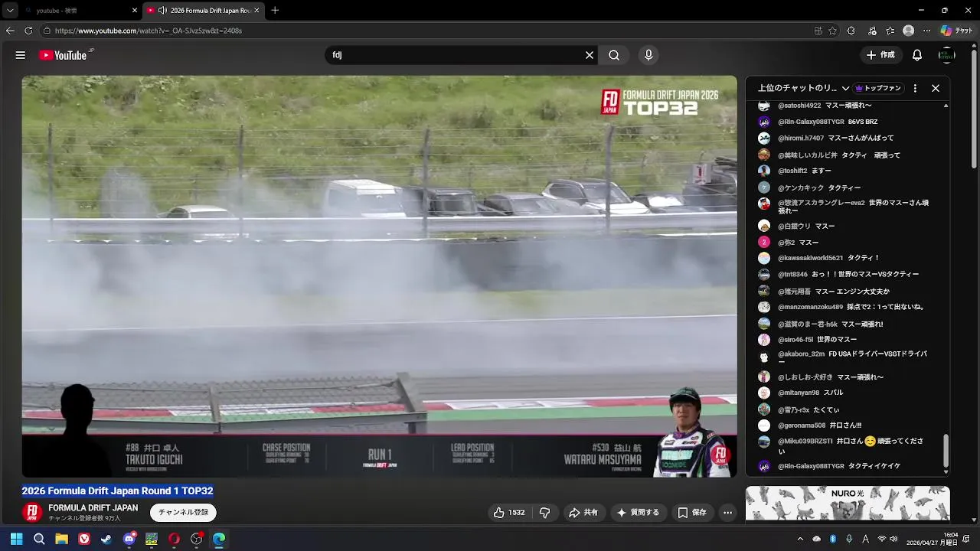The height and width of the screenshot is (551, 980).
Task: Open the FD Japan channel avatar
Action: (32, 512)
